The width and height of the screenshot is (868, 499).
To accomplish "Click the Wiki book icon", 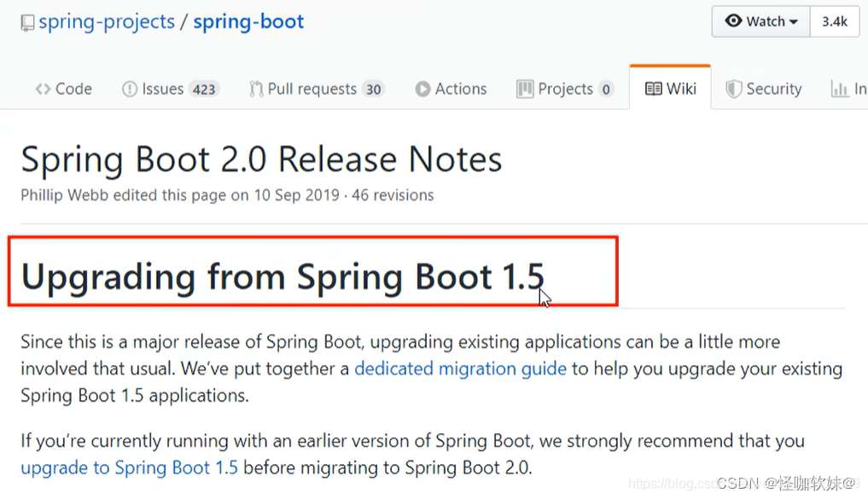I will point(654,89).
